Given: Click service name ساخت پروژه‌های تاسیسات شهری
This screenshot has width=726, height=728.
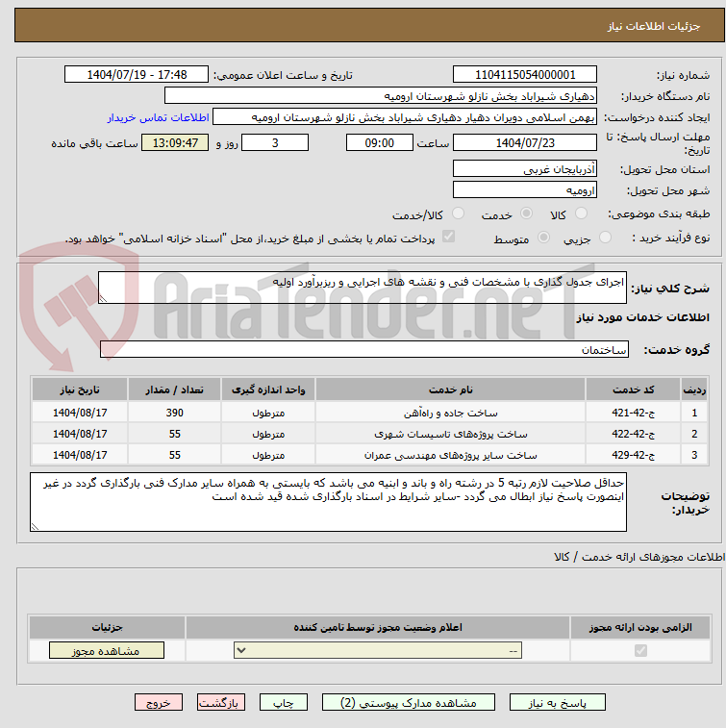Looking at the screenshot, I should click(450, 434).
